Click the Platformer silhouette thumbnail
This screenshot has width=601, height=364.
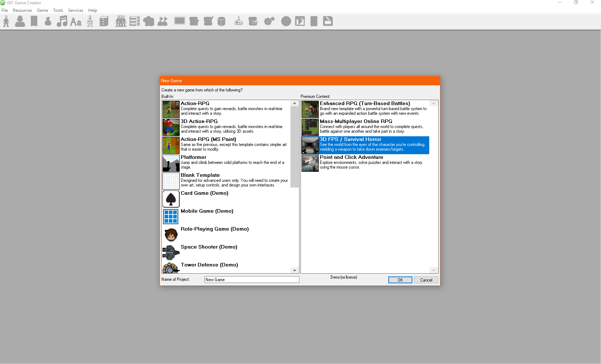171,163
